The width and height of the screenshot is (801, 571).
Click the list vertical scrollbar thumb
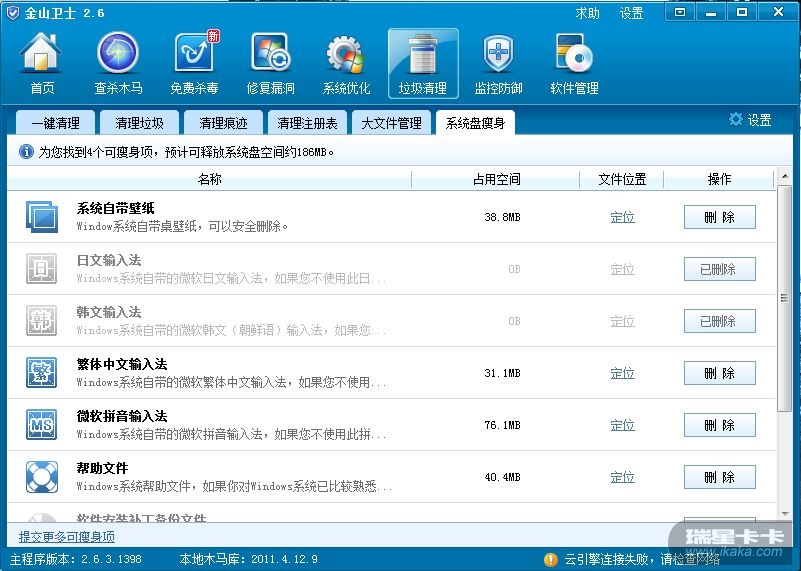pos(784,298)
